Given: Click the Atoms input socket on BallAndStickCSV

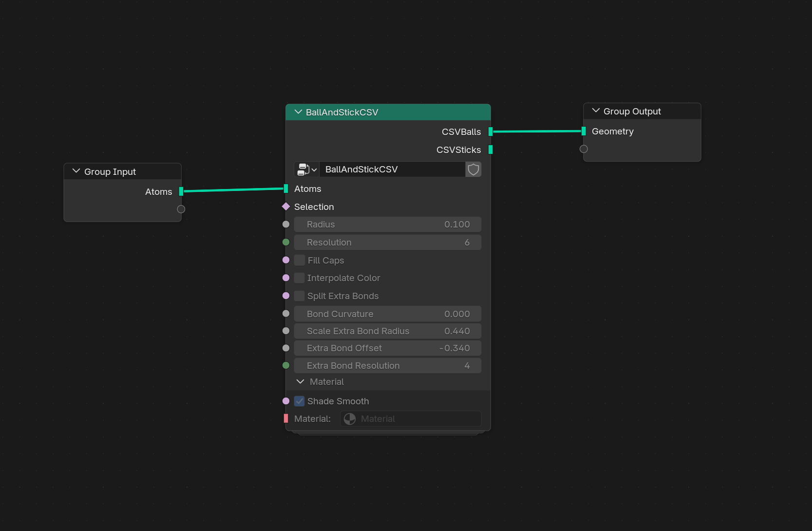Looking at the screenshot, I should pyautogui.click(x=286, y=189).
